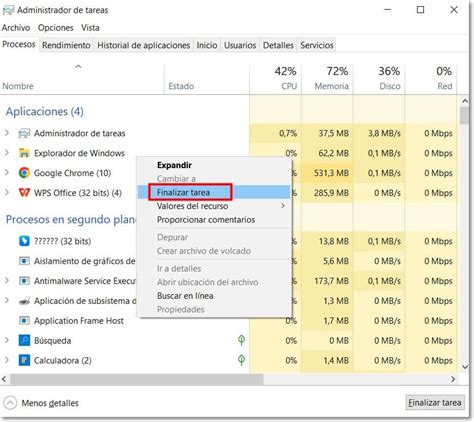
Task: Click the horizontal scrollbar right arrow
Action: point(453,379)
